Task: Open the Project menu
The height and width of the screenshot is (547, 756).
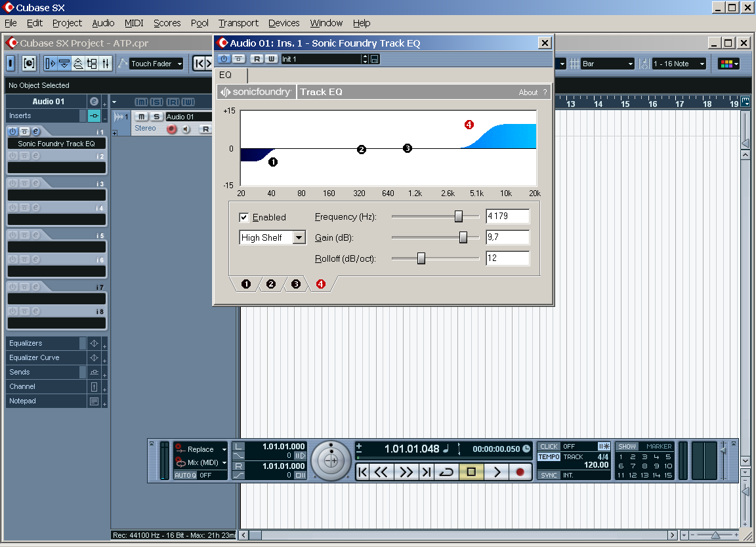Action: (67, 23)
